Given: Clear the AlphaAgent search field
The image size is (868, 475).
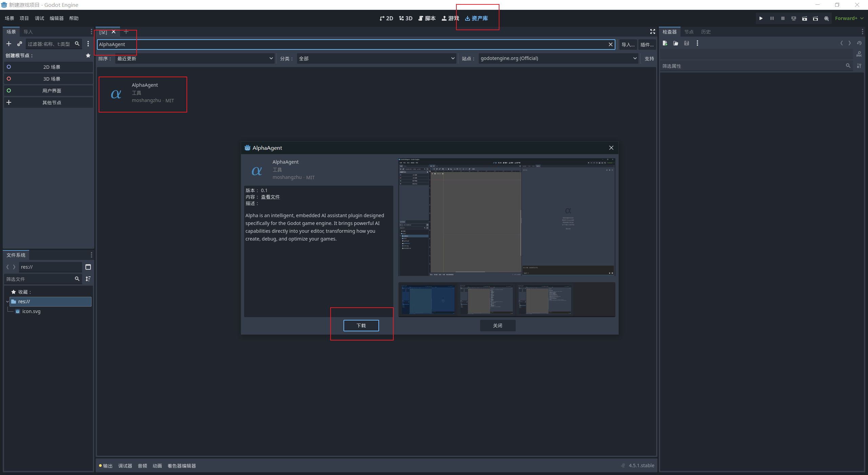Looking at the screenshot, I should click(x=610, y=44).
